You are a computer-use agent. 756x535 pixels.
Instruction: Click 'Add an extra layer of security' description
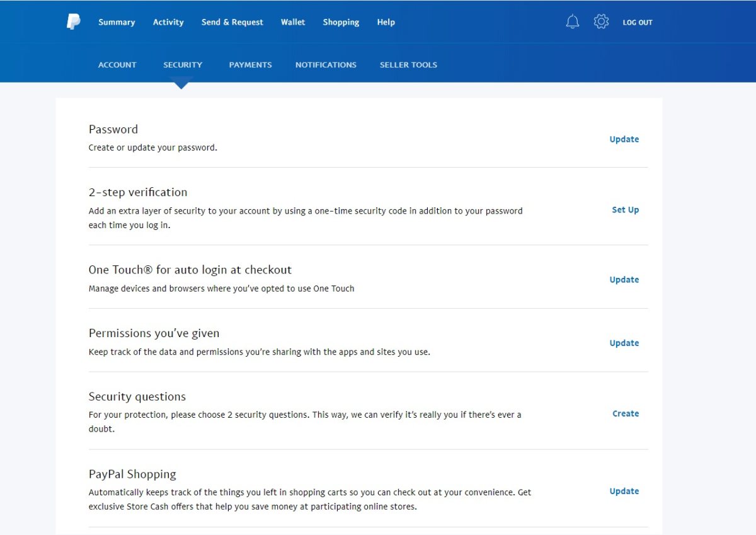[x=306, y=218]
